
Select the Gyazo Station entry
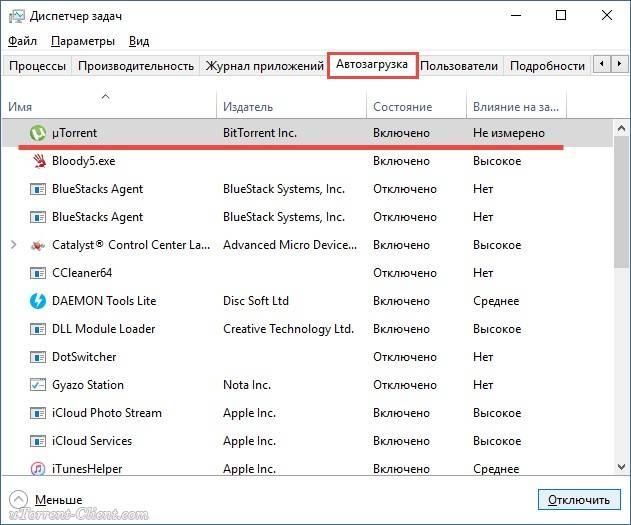(x=88, y=385)
